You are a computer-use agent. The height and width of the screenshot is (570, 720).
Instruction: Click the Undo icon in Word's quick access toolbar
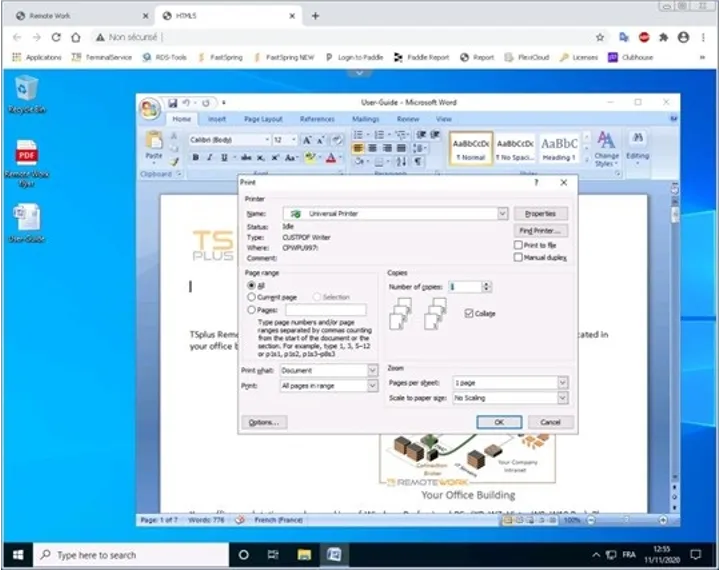[186, 103]
